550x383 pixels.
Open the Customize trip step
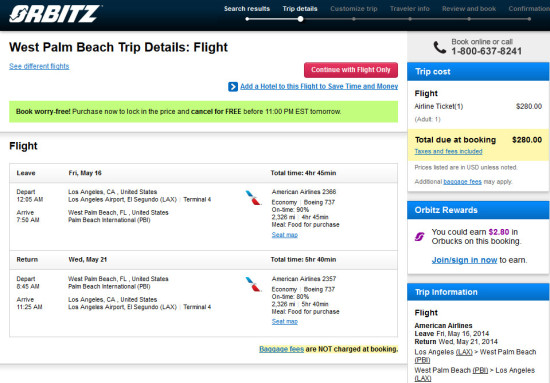(354, 9)
